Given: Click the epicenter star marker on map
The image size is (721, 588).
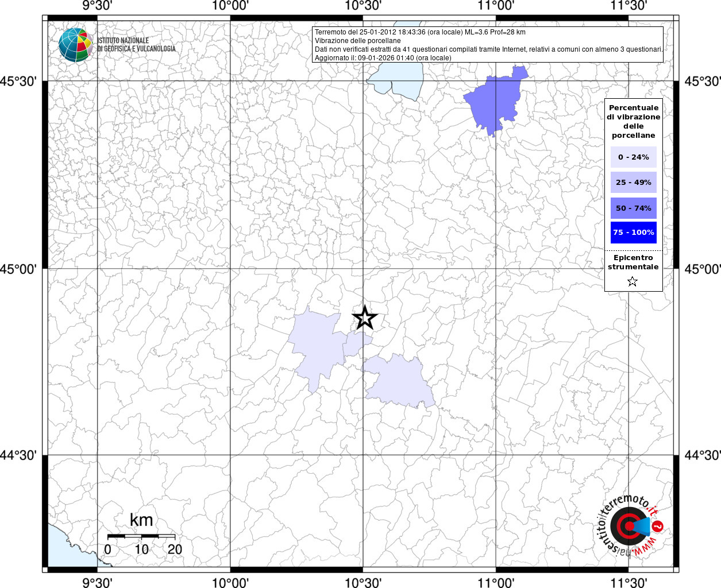Looking at the screenshot, I should [x=364, y=318].
